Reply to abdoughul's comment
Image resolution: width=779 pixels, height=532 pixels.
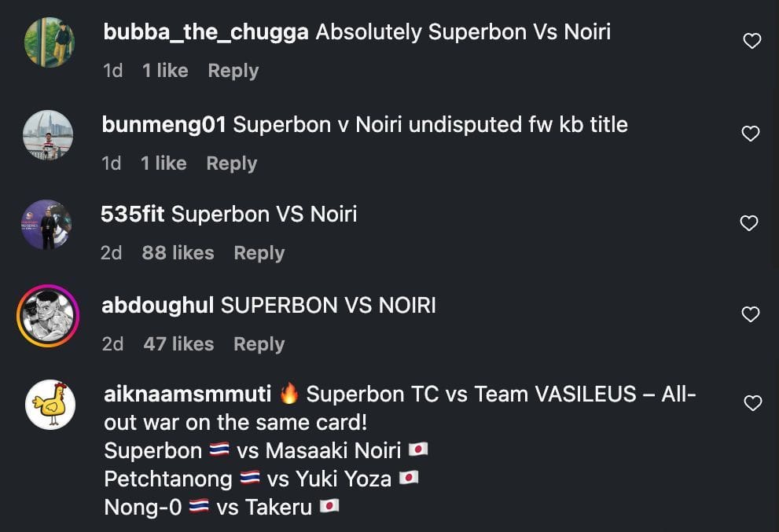(x=259, y=344)
